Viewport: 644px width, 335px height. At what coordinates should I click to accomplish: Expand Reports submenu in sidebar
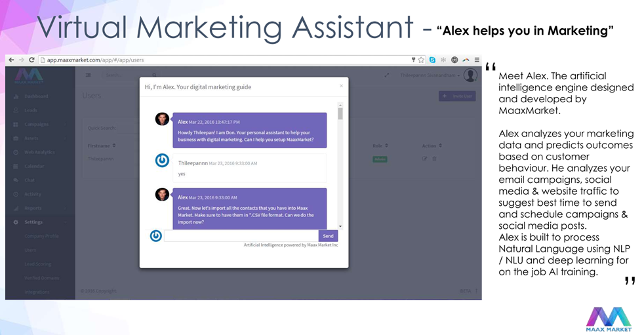[66, 208]
